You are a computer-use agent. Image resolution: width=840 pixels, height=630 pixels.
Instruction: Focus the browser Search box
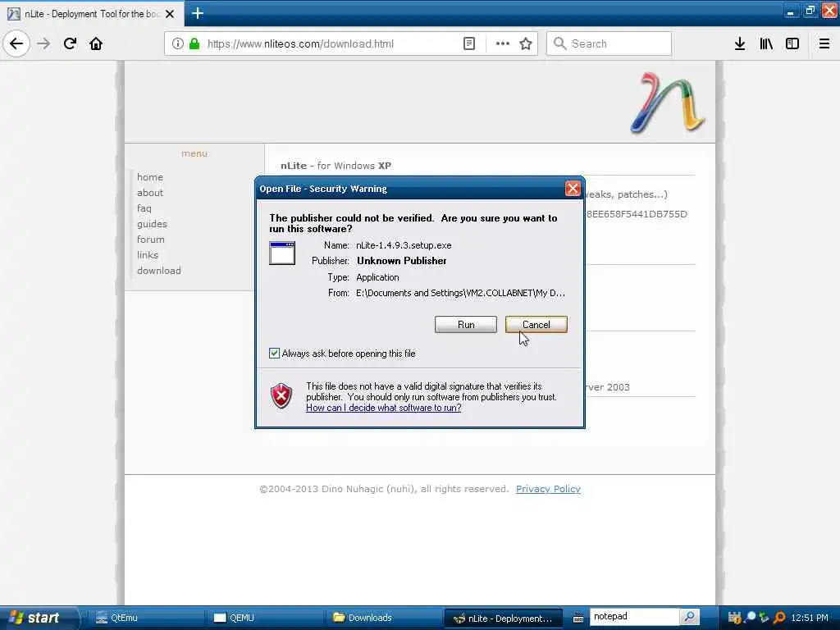609,44
